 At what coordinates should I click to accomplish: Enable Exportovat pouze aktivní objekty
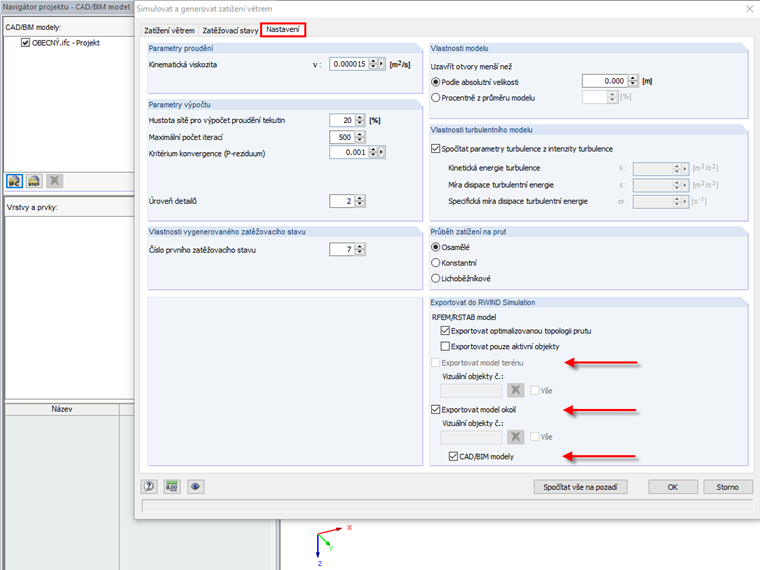point(445,346)
